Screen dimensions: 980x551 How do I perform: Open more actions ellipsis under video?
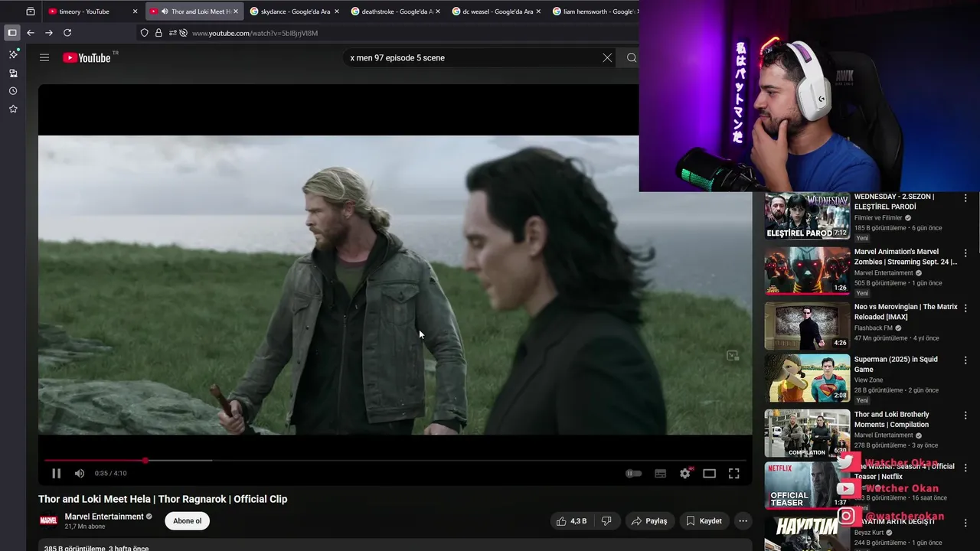743,521
